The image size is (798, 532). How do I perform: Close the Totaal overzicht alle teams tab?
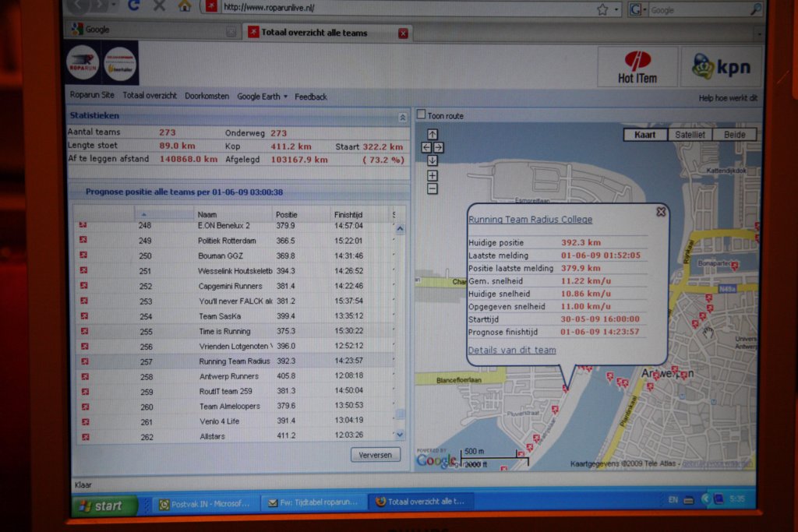pos(403,33)
